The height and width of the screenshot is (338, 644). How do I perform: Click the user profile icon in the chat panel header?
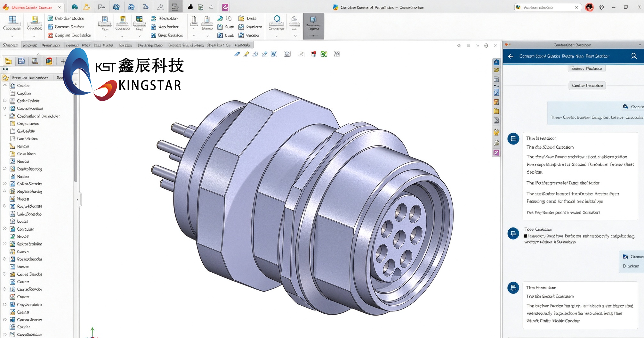coord(634,56)
